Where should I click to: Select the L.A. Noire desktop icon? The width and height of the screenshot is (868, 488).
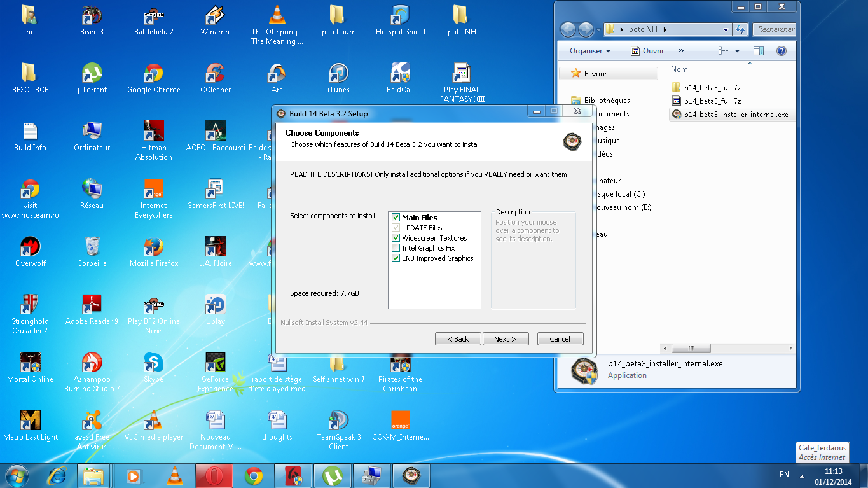216,252
